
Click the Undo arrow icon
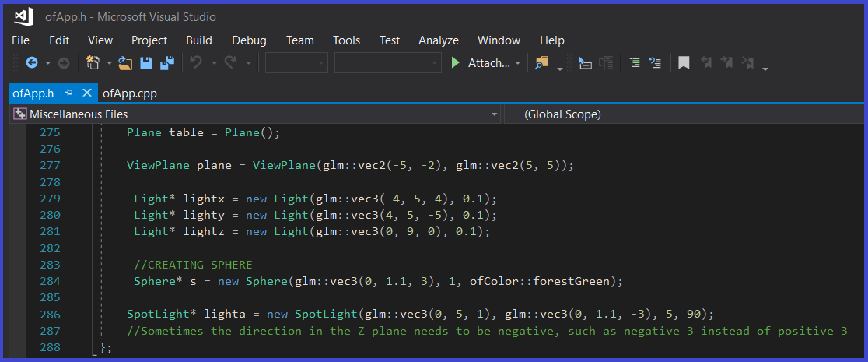[x=196, y=63]
